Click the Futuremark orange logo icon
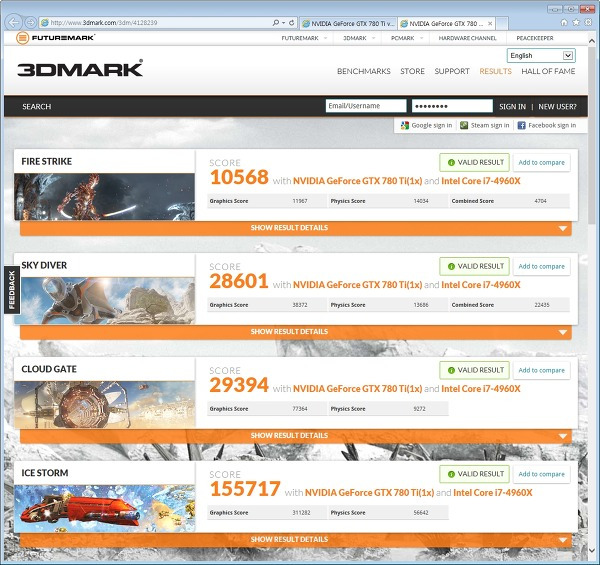Viewport: 600px width, 565px height. point(23,38)
